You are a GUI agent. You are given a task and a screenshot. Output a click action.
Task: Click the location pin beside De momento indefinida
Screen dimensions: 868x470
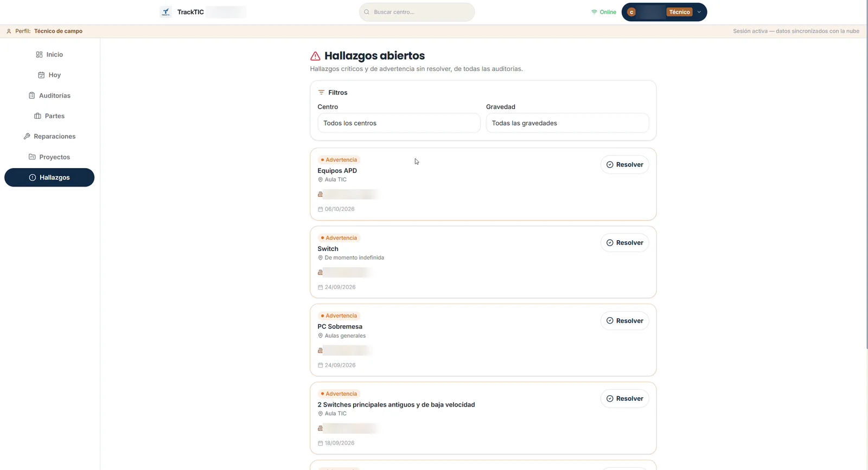[320, 257]
